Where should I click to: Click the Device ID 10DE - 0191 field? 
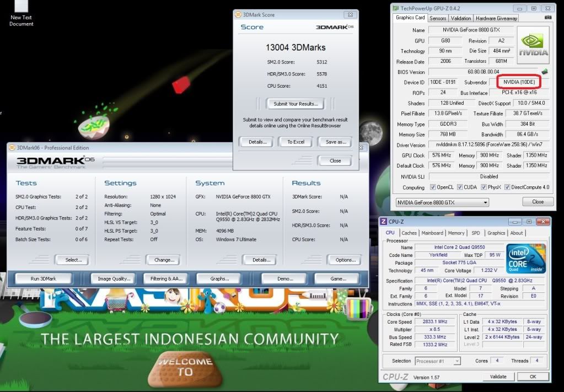click(442, 82)
